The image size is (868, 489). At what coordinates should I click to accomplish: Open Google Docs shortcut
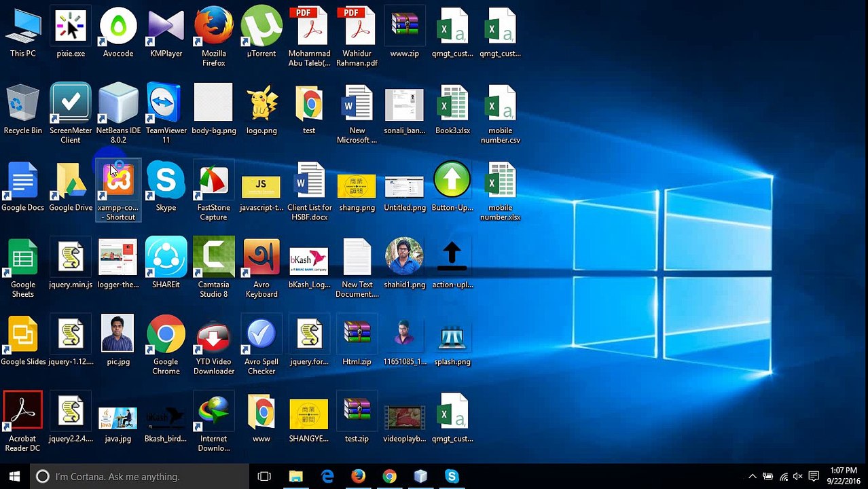click(22, 187)
